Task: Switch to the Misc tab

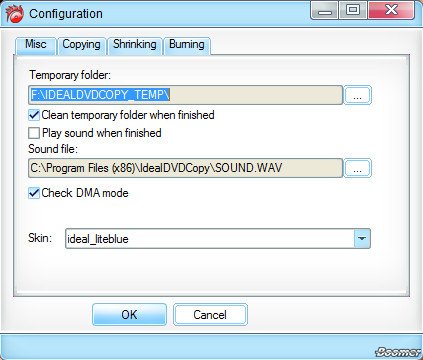Action: tap(35, 46)
